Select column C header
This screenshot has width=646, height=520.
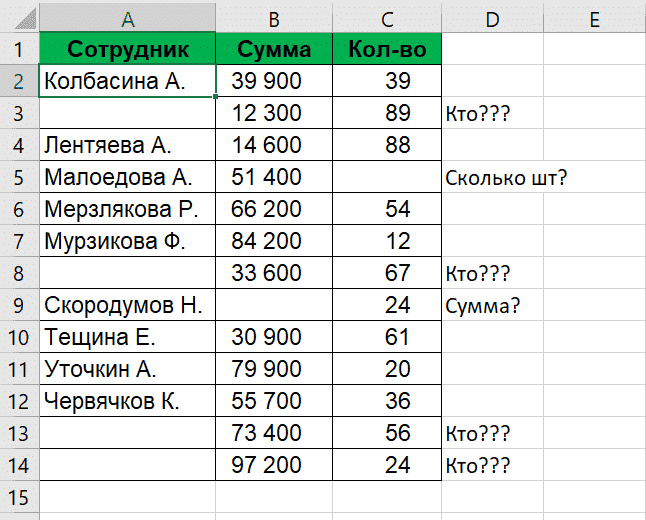(x=387, y=18)
